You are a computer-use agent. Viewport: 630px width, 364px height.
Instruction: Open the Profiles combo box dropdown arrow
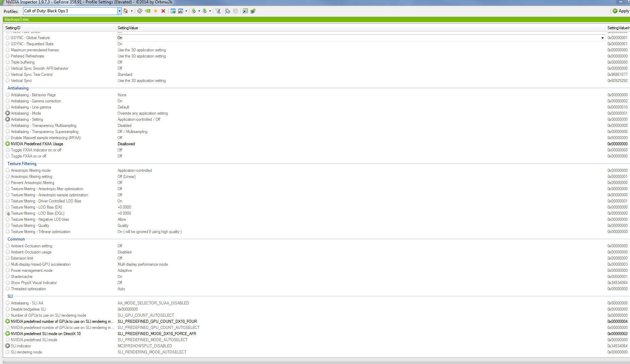click(x=119, y=11)
